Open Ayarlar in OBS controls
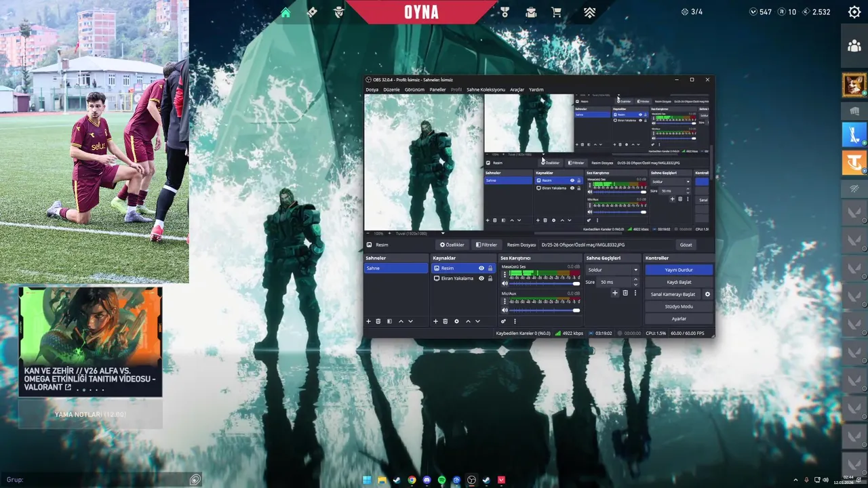The width and height of the screenshot is (868, 488). coord(679,319)
